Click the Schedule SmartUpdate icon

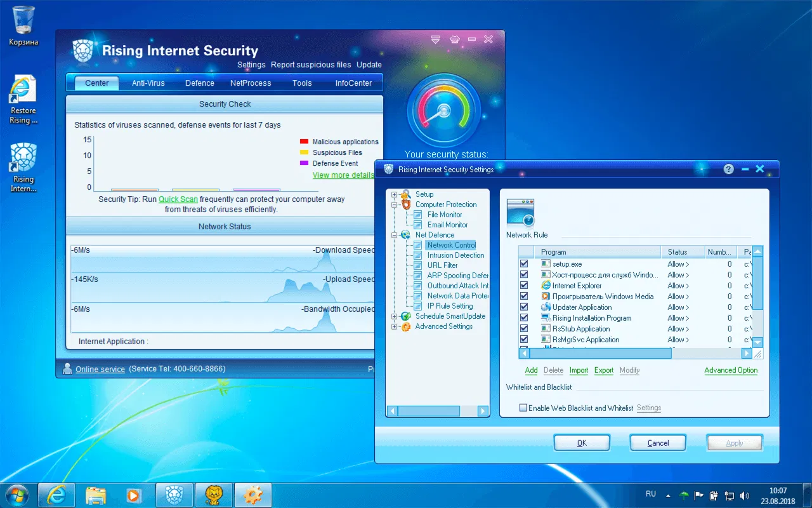pyautogui.click(x=405, y=316)
